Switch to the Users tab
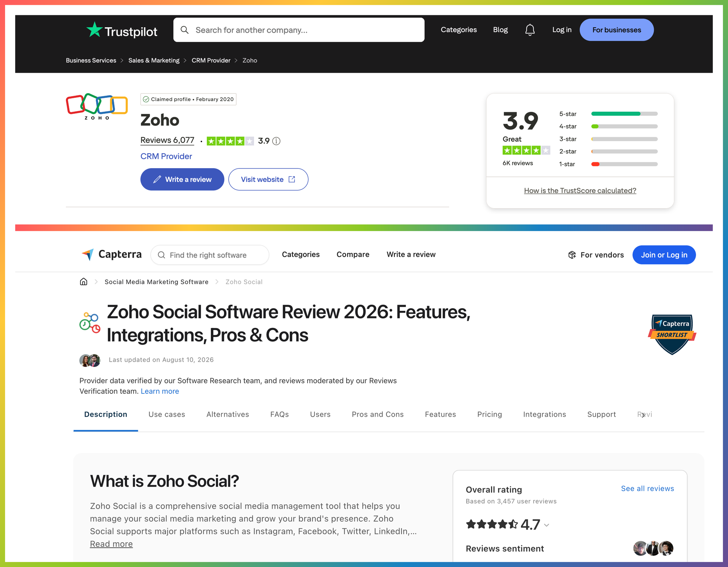This screenshot has height=567, width=728. coord(320,415)
